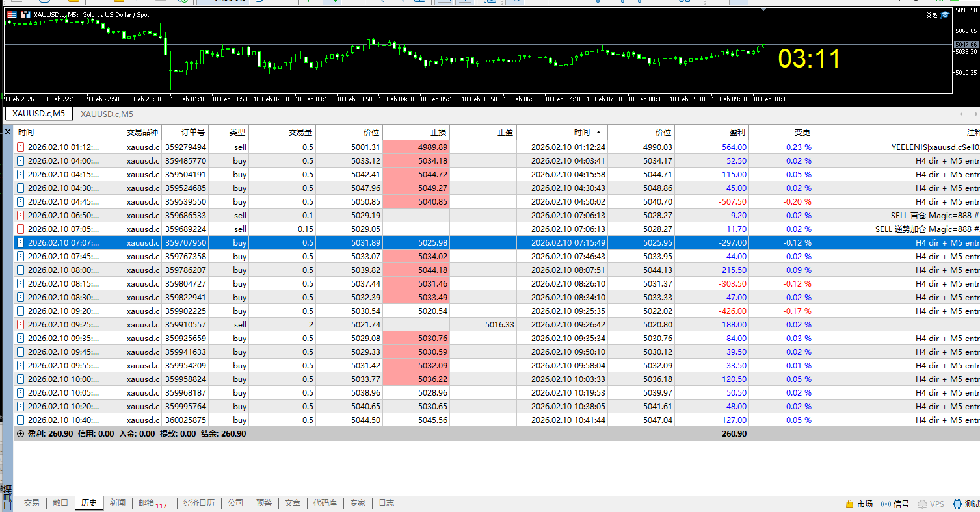Select the second XAUUSD.c,M5 chart tab
Viewport: 980px width, 512px height.
coord(107,114)
